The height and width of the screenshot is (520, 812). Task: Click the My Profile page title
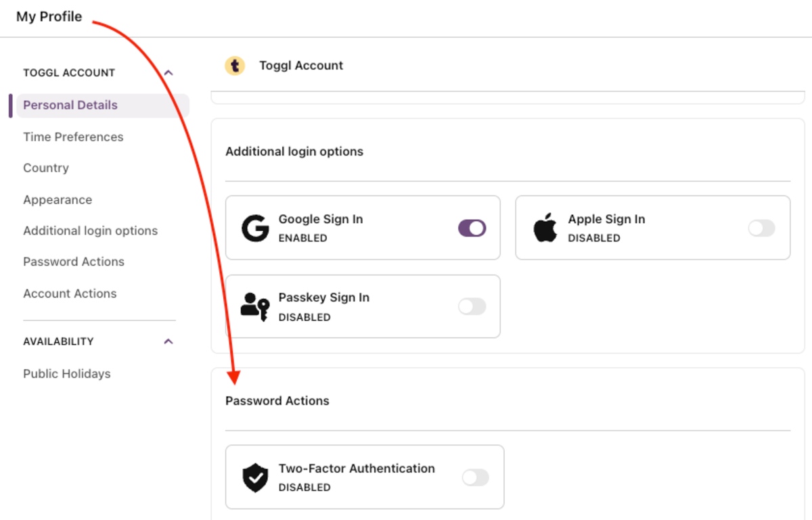point(48,16)
